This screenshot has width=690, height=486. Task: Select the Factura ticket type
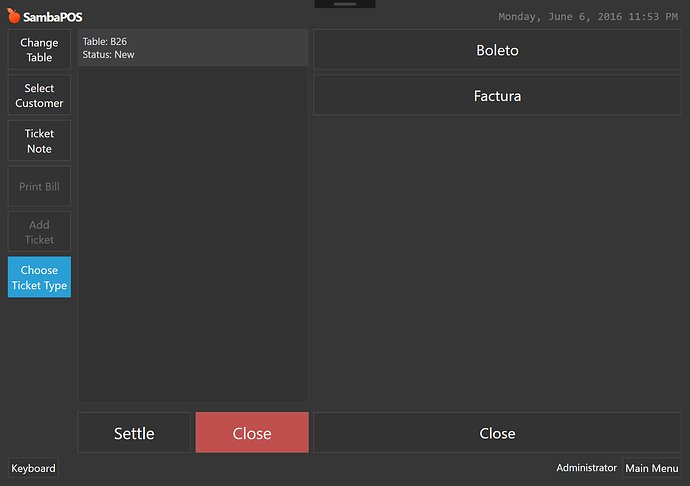497,95
